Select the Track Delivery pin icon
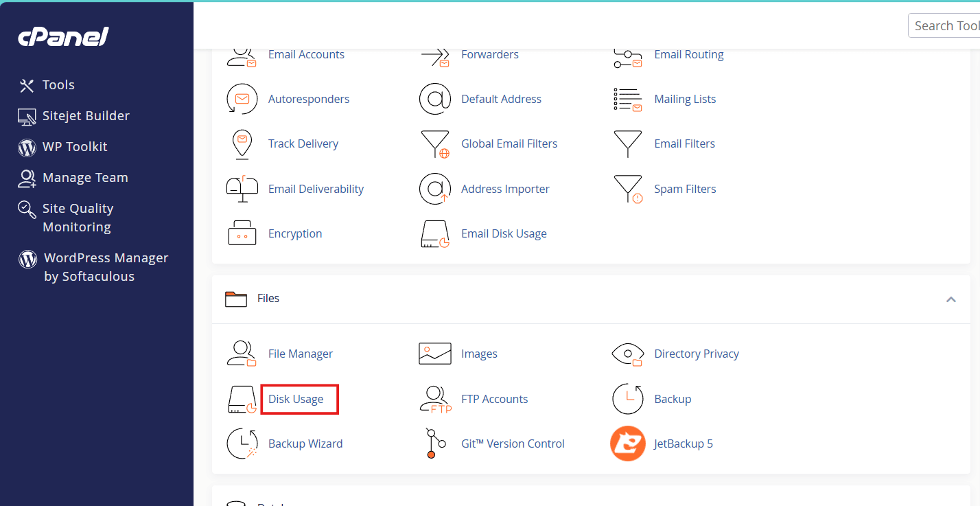980x506 pixels. (242, 143)
